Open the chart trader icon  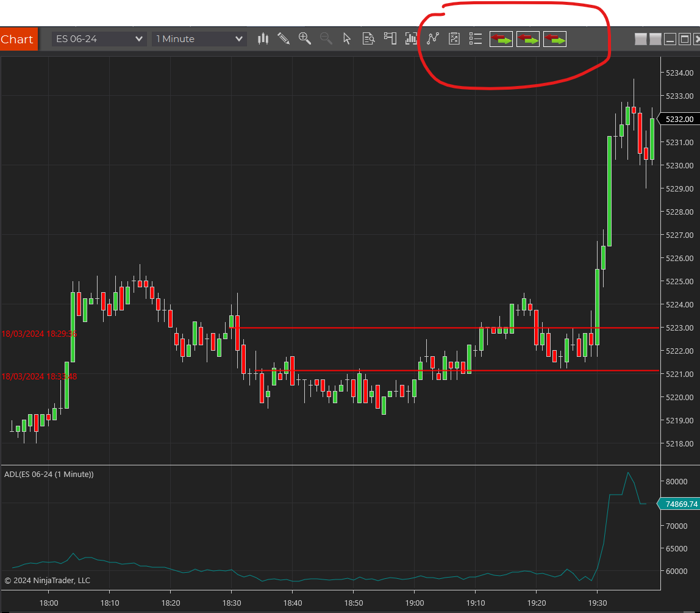pyautogui.click(x=390, y=39)
